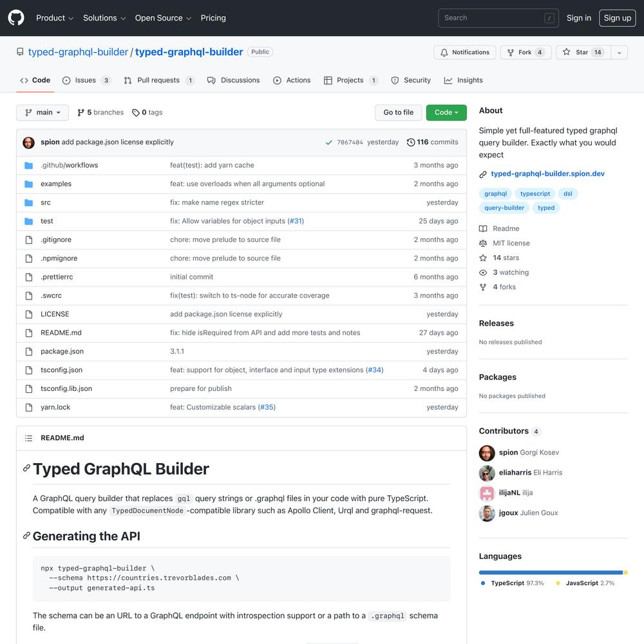Viewport: 644px width, 644px height.
Task: Open the tsconfig.lib.json file
Action: (66, 389)
